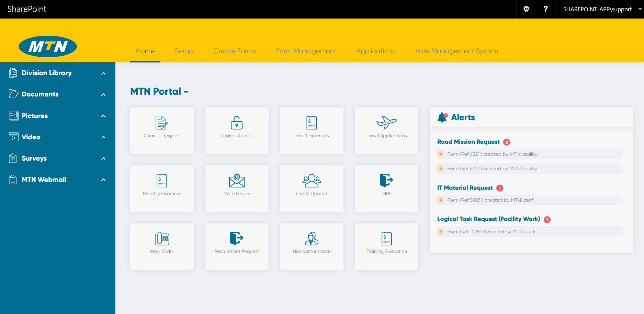Collapse the MTN Webmail section
The image size is (644, 314).
[103, 179]
